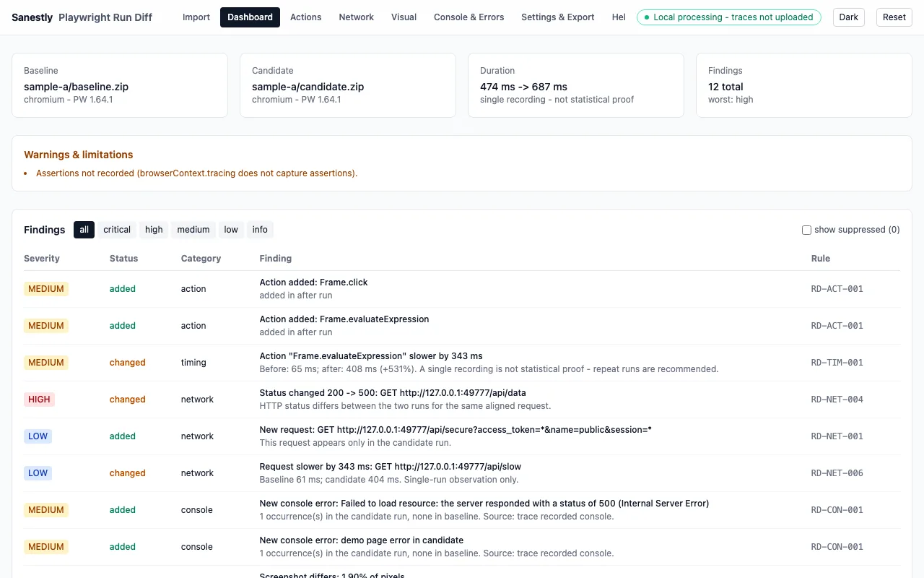Click rule ID RD-NET-006
This screenshot has width=924, height=578.
[837, 473]
